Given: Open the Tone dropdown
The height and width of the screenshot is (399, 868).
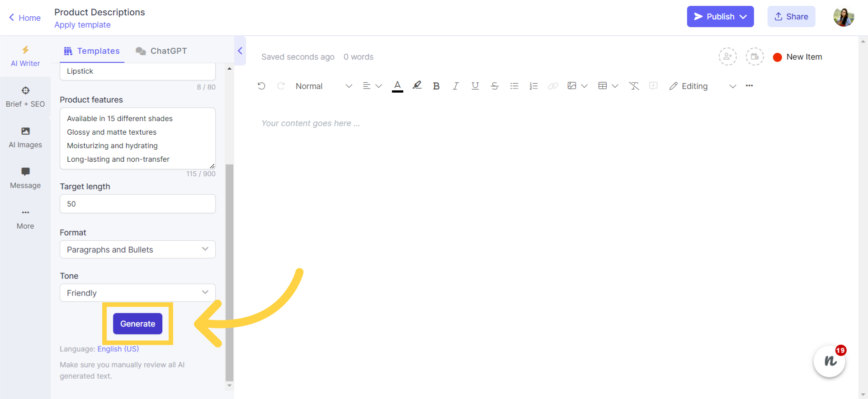Looking at the screenshot, I should pos(137,293).
